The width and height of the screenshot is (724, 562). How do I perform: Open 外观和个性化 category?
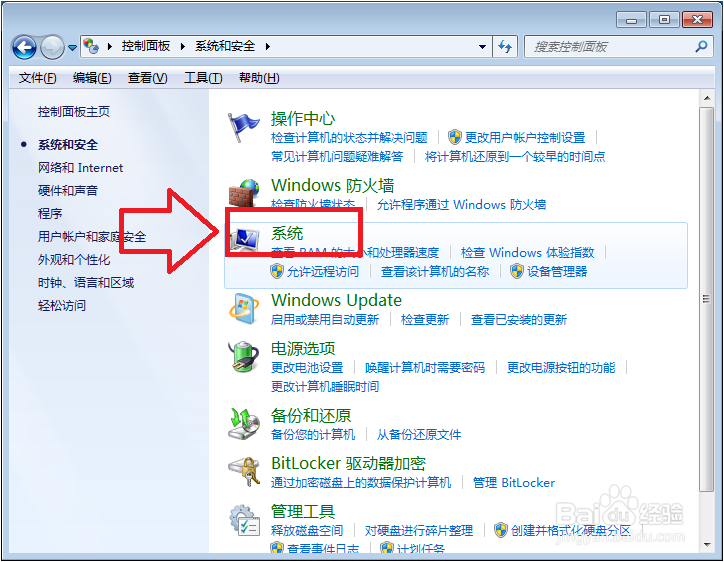(74, 260)
